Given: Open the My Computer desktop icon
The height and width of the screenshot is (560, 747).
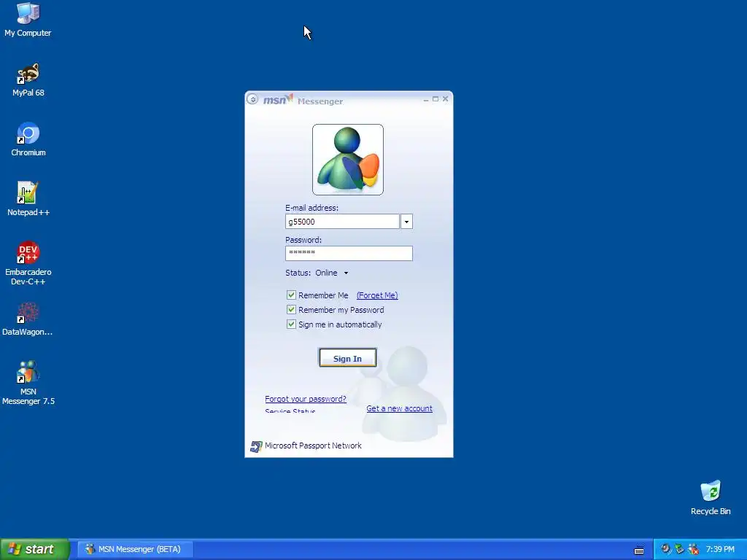Looking at the screenshot, I should pyautogui.click(x=28, y=20).
